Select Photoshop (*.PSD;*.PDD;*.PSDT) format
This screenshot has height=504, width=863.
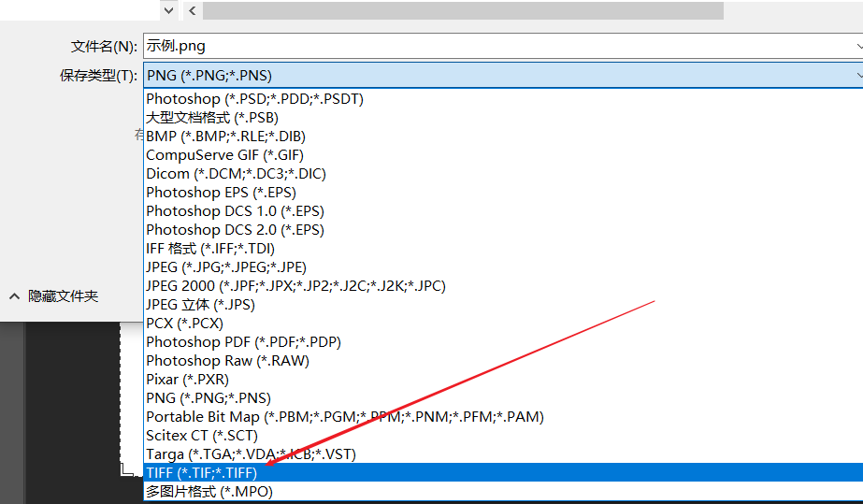(503, 99)
